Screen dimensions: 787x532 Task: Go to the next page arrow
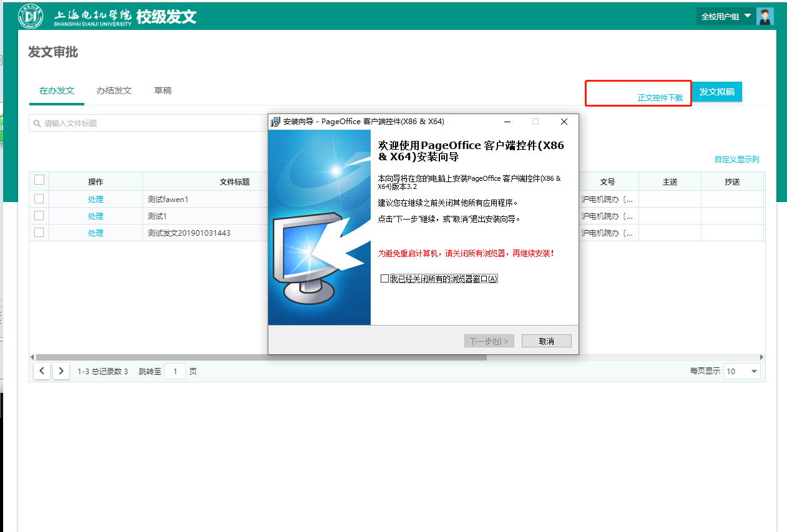tap(61, 371)
